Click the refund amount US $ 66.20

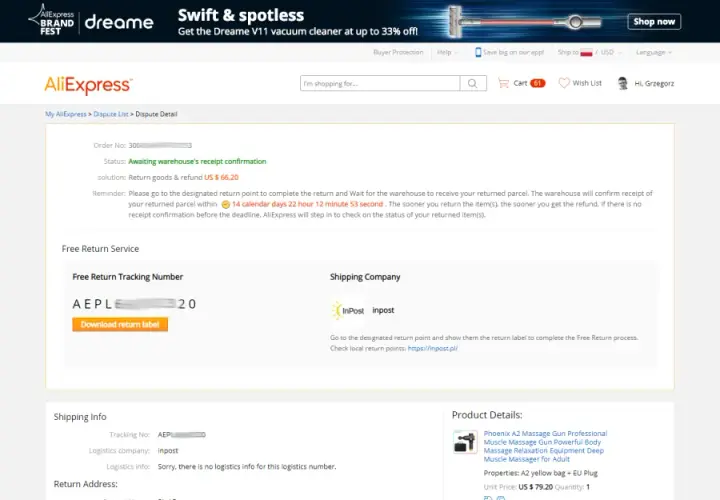(x=221, y=178)
